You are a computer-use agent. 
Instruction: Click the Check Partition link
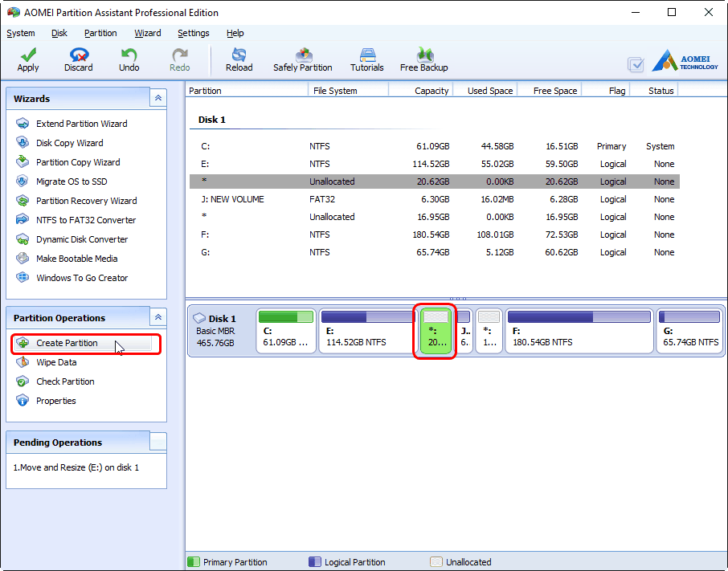point(65,381)
